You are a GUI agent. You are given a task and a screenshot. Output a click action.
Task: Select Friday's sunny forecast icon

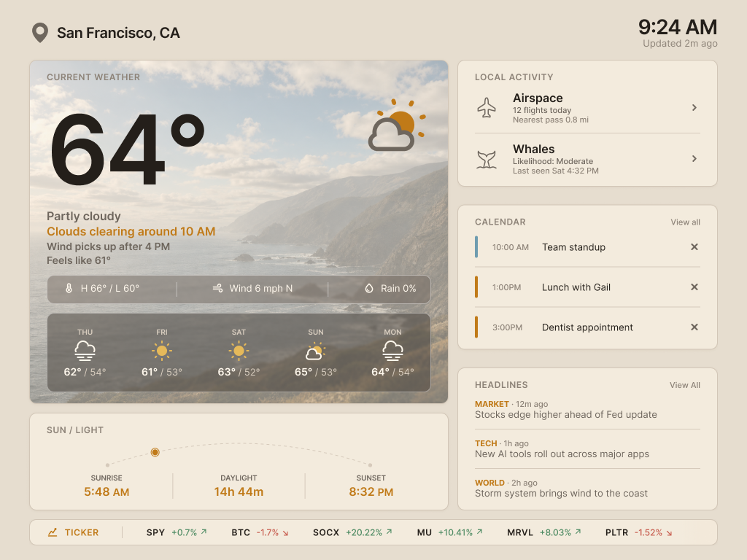pos(162,351)
